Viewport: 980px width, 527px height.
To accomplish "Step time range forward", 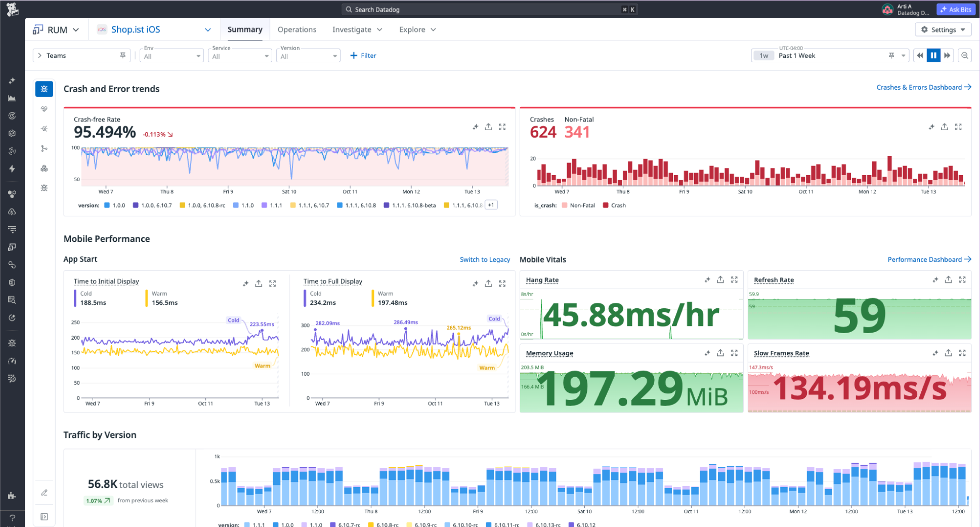I will pyautogui.click(x=947, y=56).
